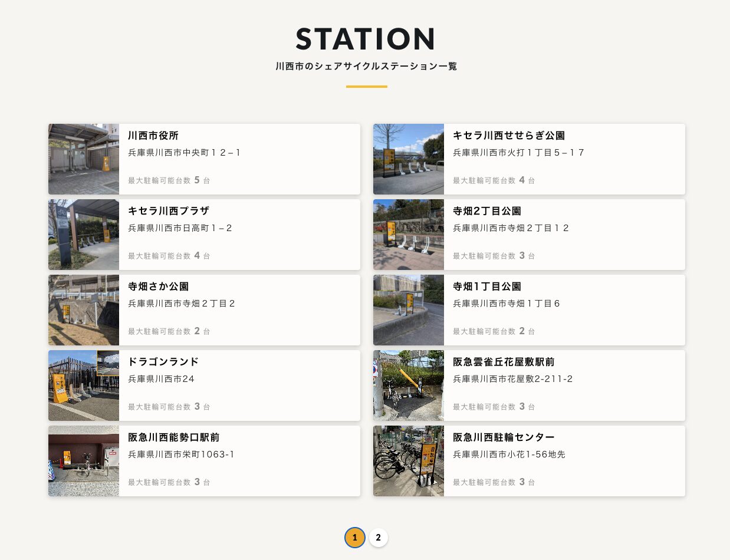Screen dimensions: 730x560
Task: Select the 阪急川西駐輪センター station thumbnail
Action: pos(409,461)
